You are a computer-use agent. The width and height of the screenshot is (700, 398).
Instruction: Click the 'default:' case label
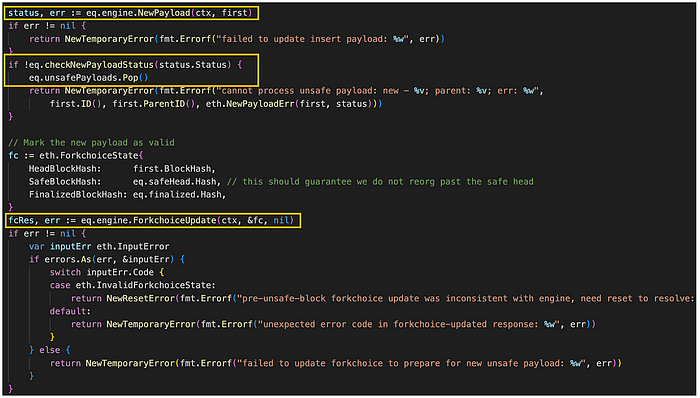70,311
